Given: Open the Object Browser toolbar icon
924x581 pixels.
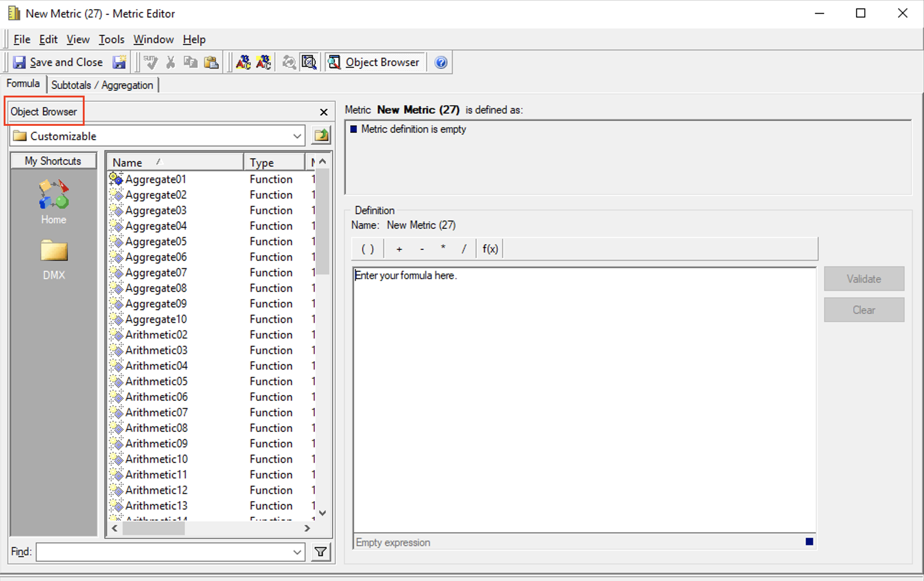Looking at the screenshot, I should (334, 62).
